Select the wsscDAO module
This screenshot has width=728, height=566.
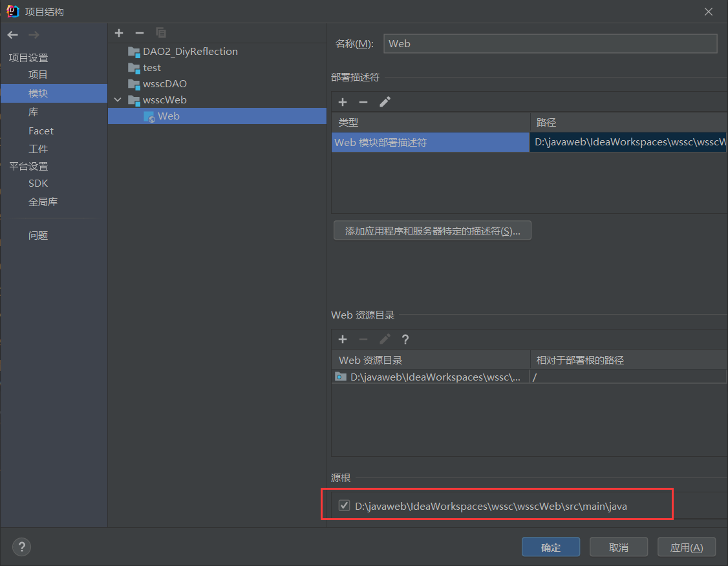tap(164, 84)
